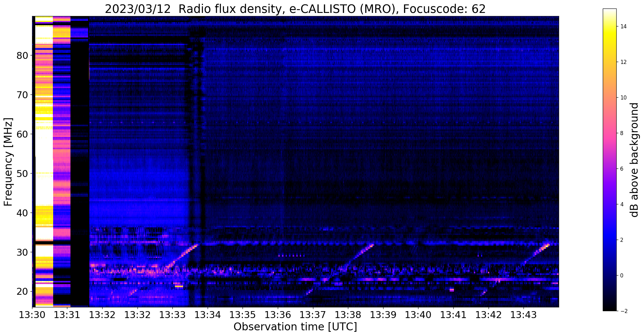Click the colorbar tick label 6
The height and width of the screenshot is (336, 644).
point(621,169)
